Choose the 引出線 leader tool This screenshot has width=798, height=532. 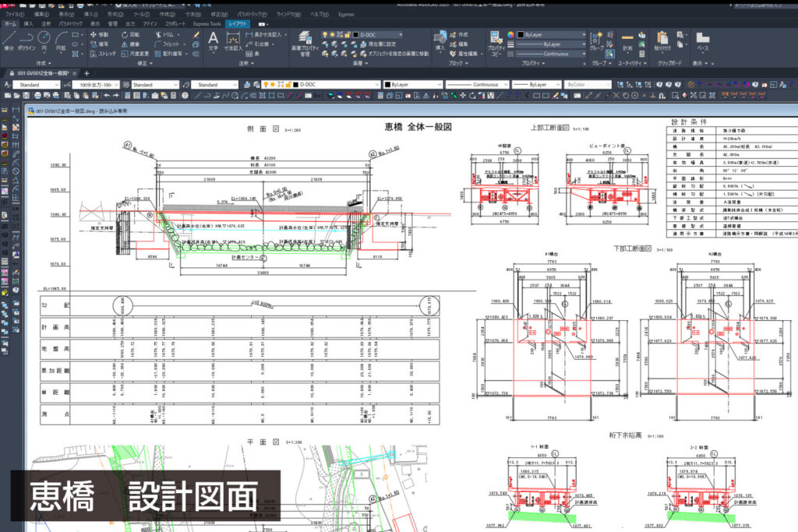point(257,44)
